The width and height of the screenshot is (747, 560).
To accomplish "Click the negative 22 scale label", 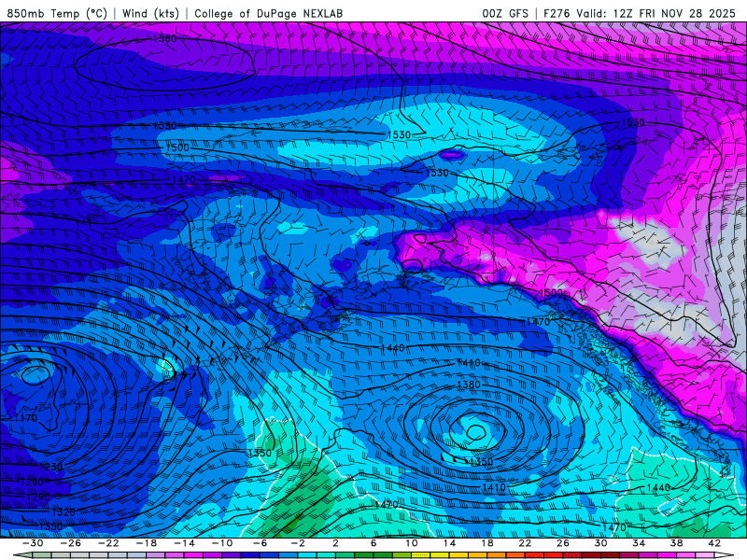I will click(108, 543).
